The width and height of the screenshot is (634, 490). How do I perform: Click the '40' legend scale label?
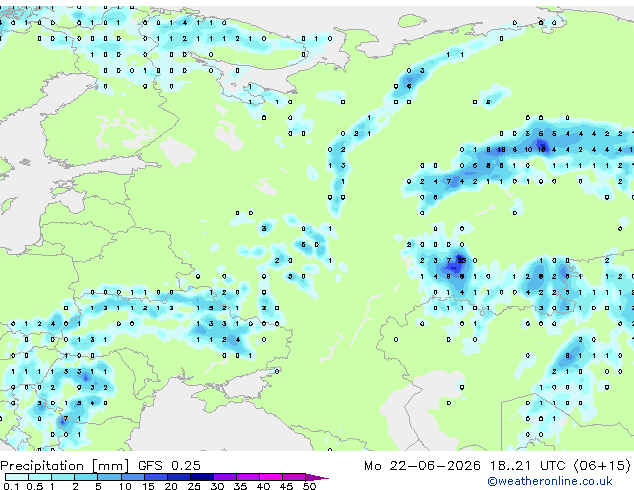pos(263,486)
